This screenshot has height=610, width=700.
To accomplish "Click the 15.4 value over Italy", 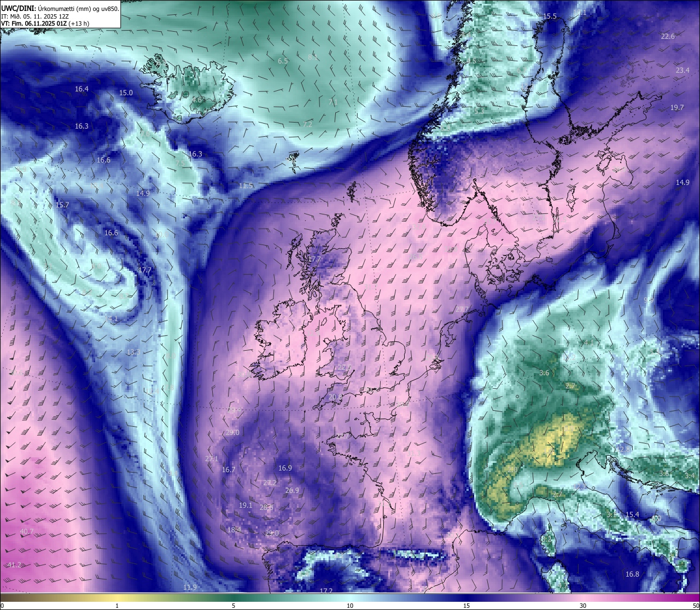I will pos(632,514).
